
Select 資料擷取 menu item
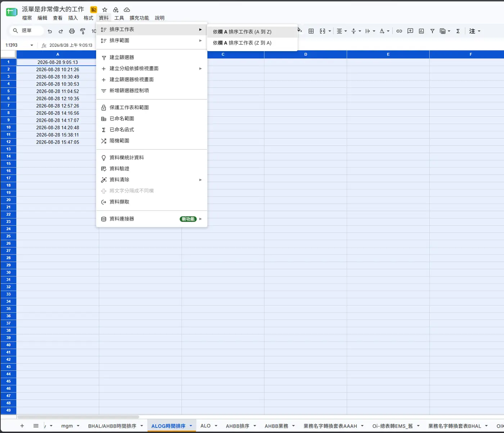point(152,202)
